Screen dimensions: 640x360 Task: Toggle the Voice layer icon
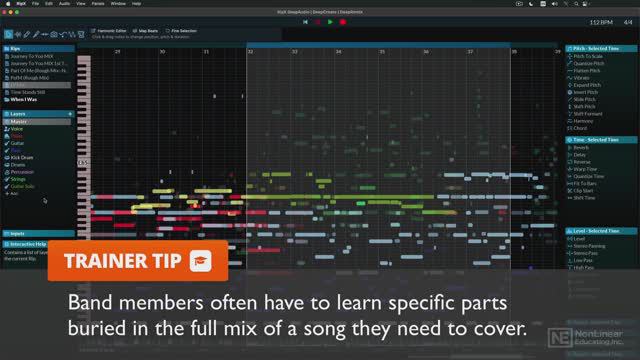(7, 129)
